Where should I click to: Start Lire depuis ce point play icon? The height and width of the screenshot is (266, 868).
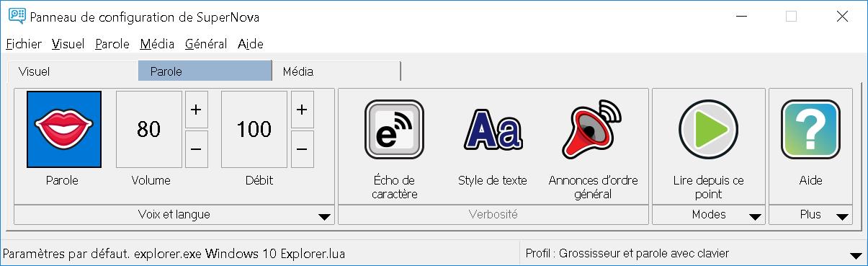(708, 130)
